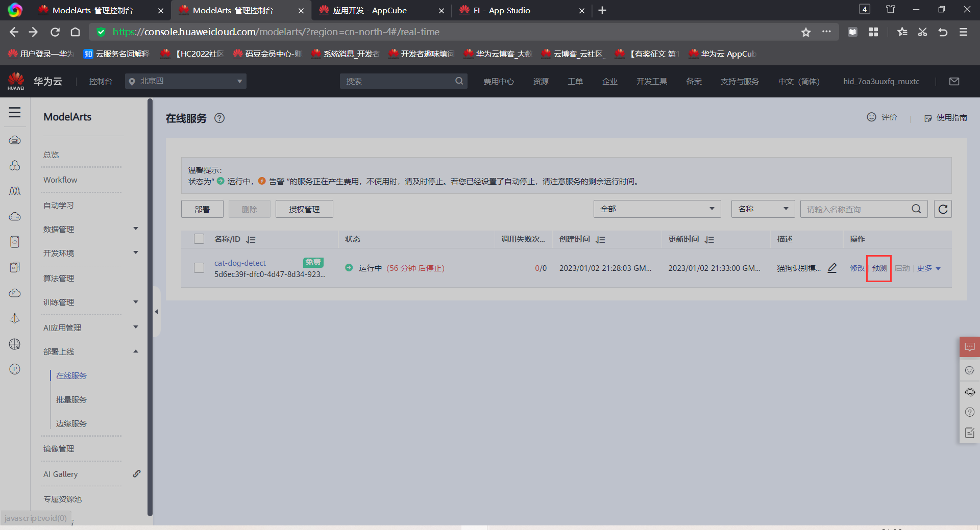The width and height of the screenshot is (980, 530).
Task: Open the 全部 status filter dropdown
Action: pos(657,209)
